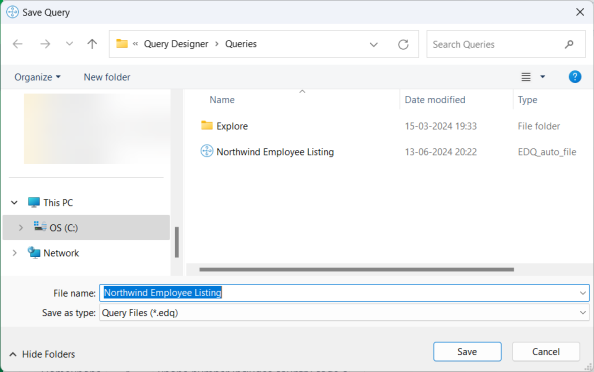Click arrow between Query Designer and Queries

217,44
